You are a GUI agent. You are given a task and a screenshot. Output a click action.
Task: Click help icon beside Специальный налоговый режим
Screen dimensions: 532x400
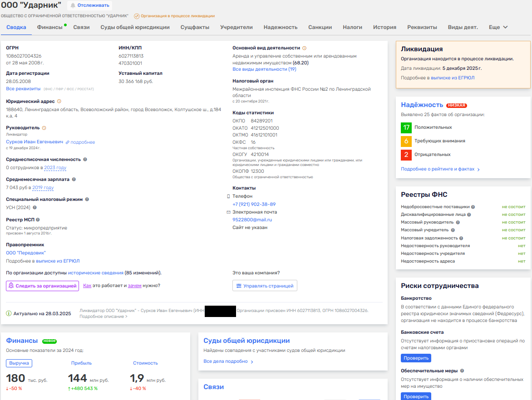tap(87, 200)
